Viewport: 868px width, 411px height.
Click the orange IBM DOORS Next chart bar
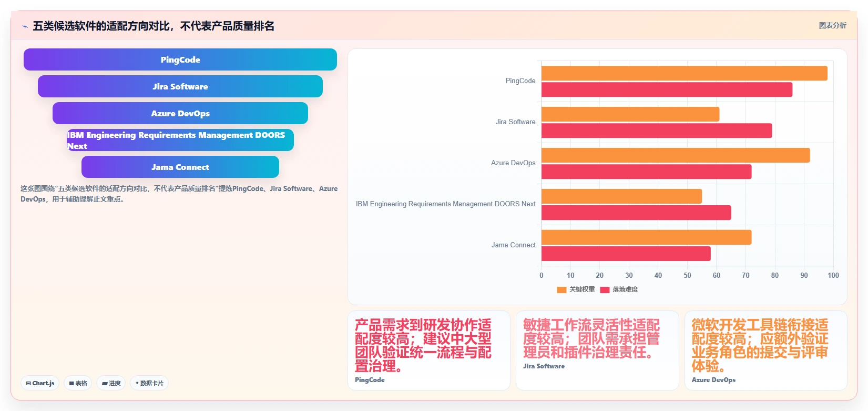point(621,196)
